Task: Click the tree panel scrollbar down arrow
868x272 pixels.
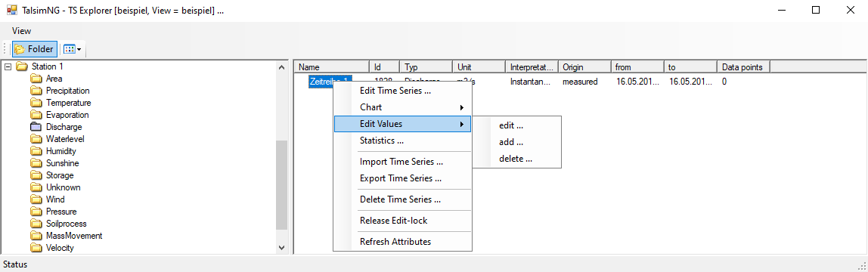Action: [x=282, y=248]
